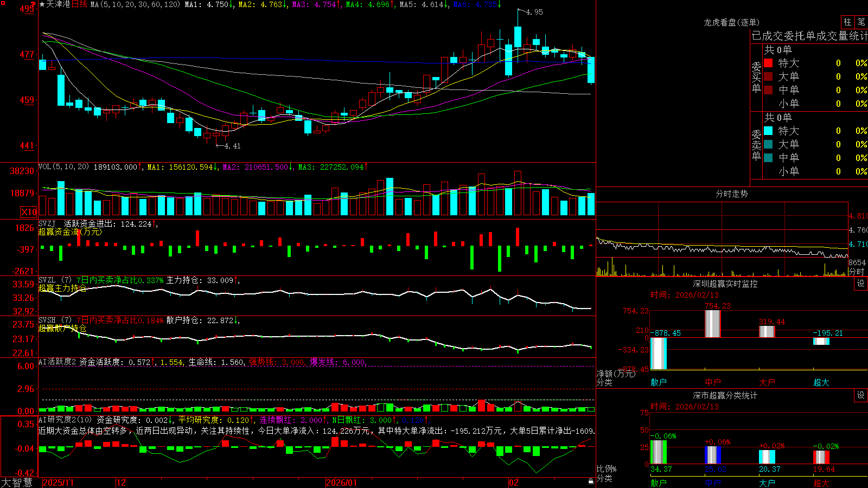
Task: Click the teal 中单 sell-order swatch
Action: coord(768,158)
